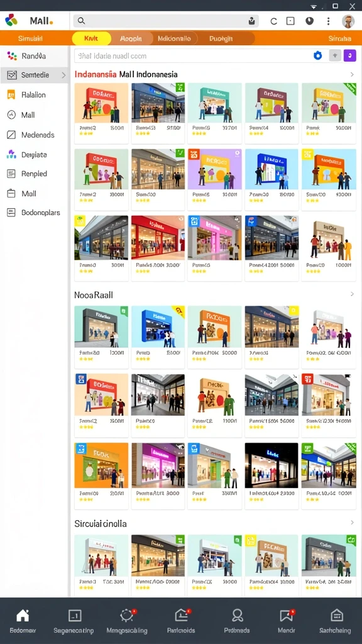Open the pink storefront thumbnail
362x644 pixels.
click(x=215, y=237)
